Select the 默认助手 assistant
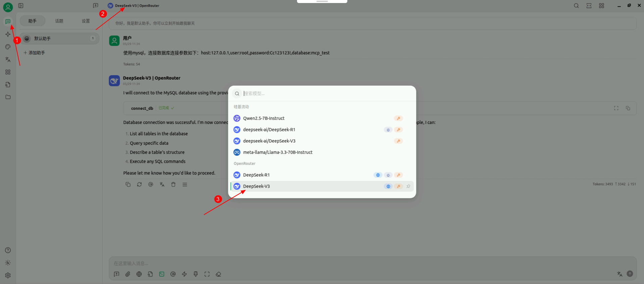Image resolution: width=644 pixels, height=284 pixels. click(59, 39)
